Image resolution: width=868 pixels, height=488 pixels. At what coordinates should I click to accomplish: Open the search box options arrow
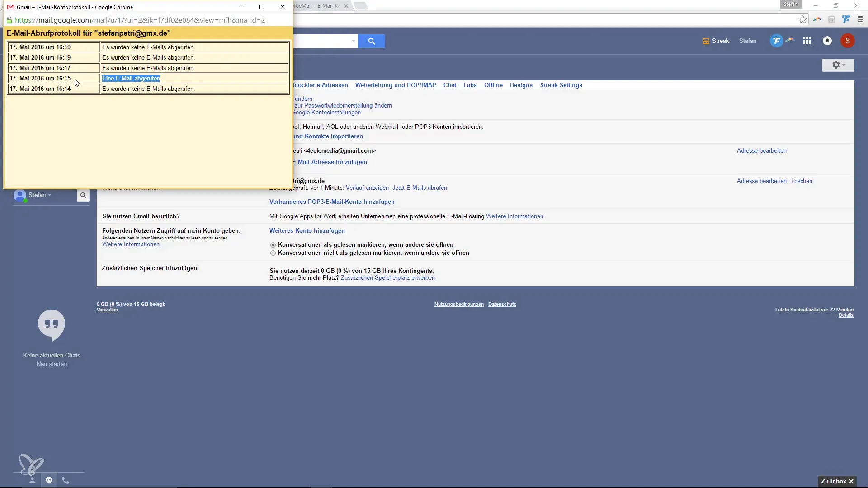(354, 41)
